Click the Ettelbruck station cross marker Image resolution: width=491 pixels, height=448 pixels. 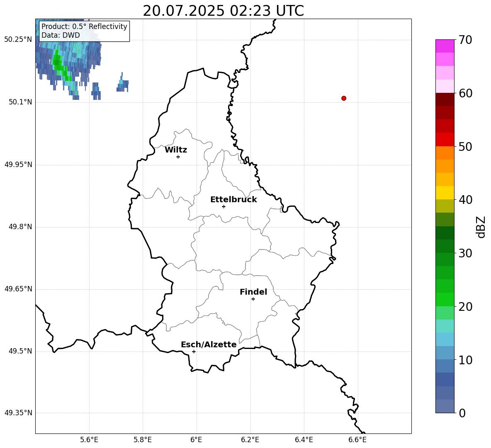(x=224, y=206)
